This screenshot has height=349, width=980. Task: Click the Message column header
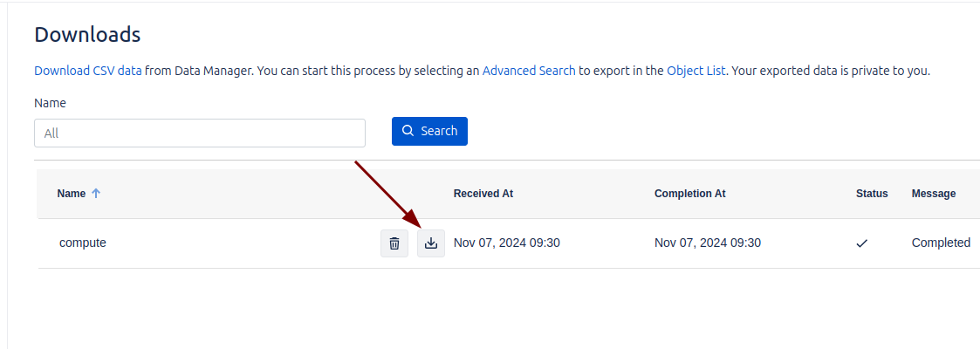tap(933, 194)
